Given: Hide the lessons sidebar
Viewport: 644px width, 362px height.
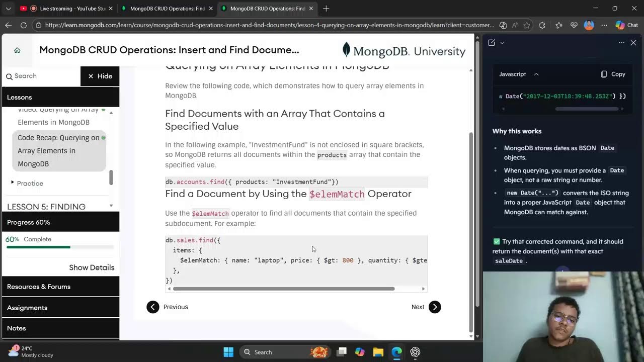Looking at the screenshot, I should 100,76.
